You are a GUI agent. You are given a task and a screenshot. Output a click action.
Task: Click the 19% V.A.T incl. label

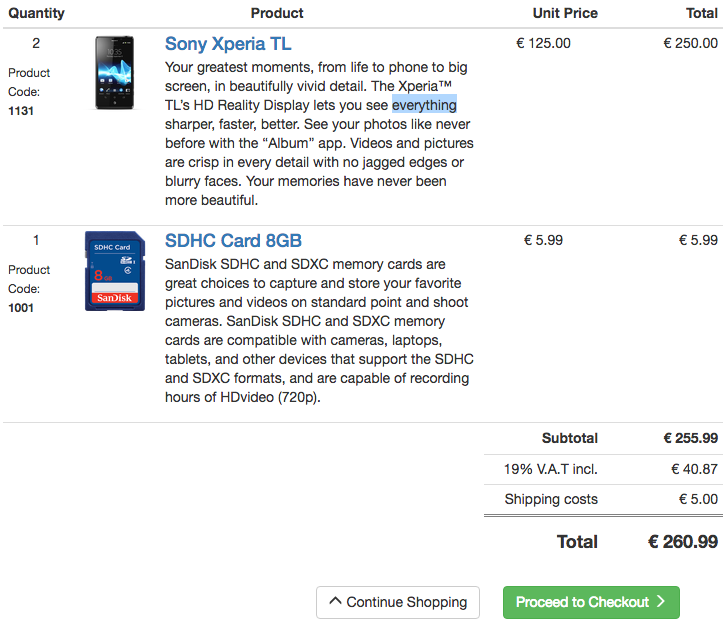(551, 469)
